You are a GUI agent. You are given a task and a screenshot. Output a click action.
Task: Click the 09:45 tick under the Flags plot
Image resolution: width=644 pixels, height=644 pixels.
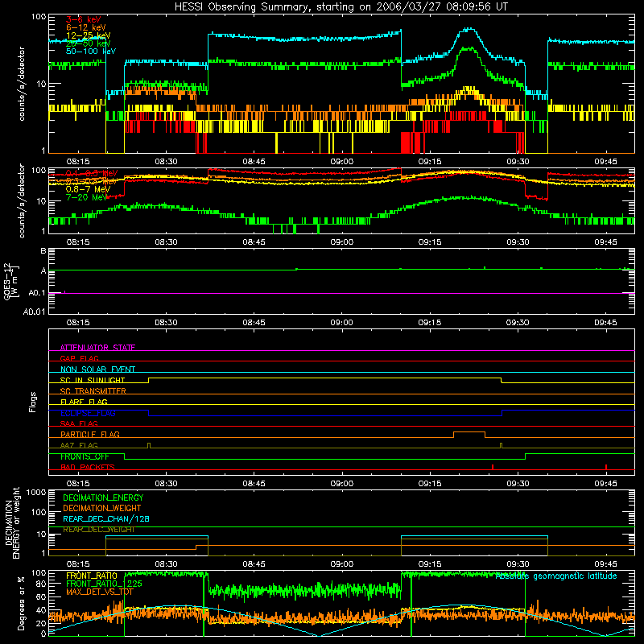pos(605,484)
